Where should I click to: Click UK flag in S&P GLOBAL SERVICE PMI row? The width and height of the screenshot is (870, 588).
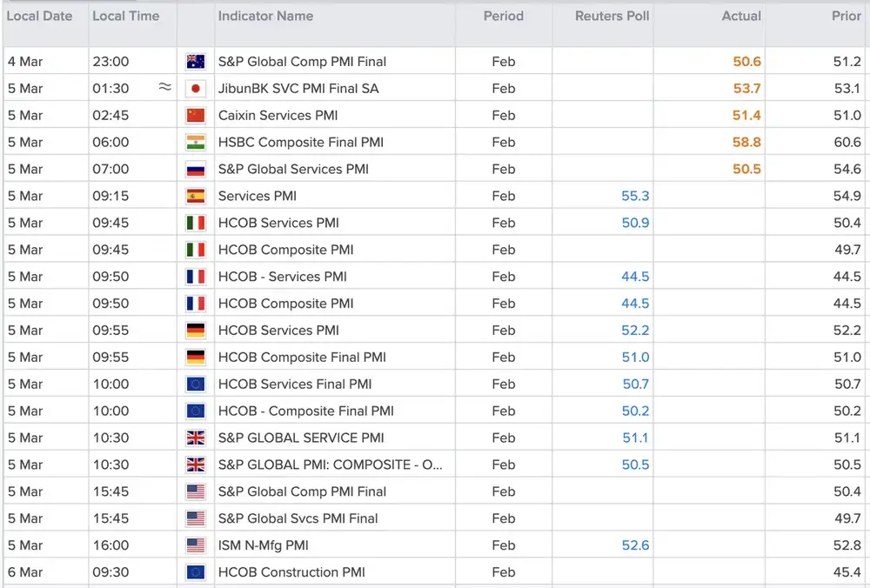[x=195, y=438]
